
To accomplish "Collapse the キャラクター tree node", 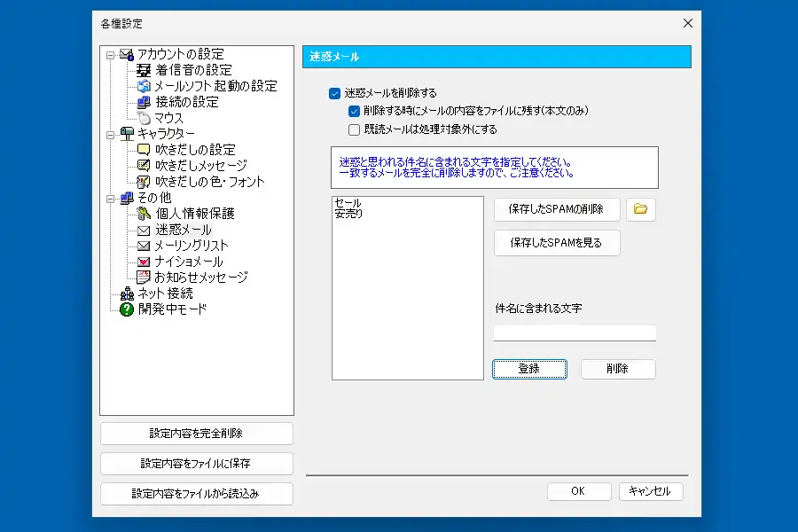I will coord(111,135).
